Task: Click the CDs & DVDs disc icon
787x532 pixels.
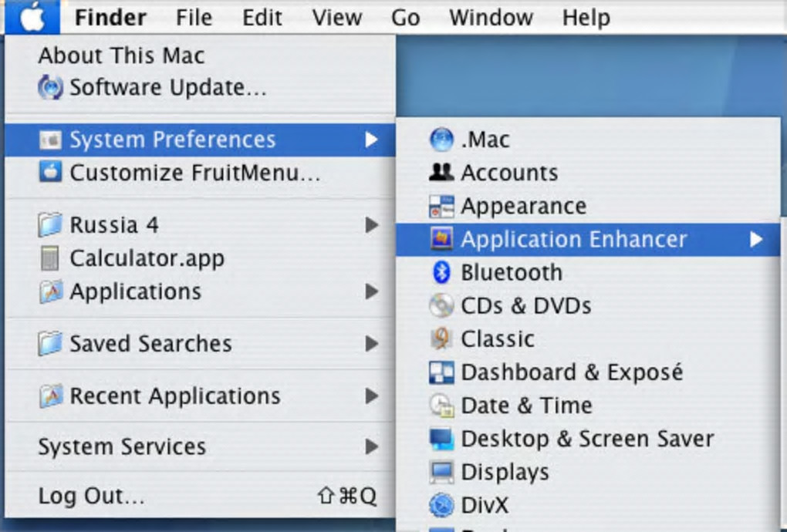Action: [x=441, y=305]
